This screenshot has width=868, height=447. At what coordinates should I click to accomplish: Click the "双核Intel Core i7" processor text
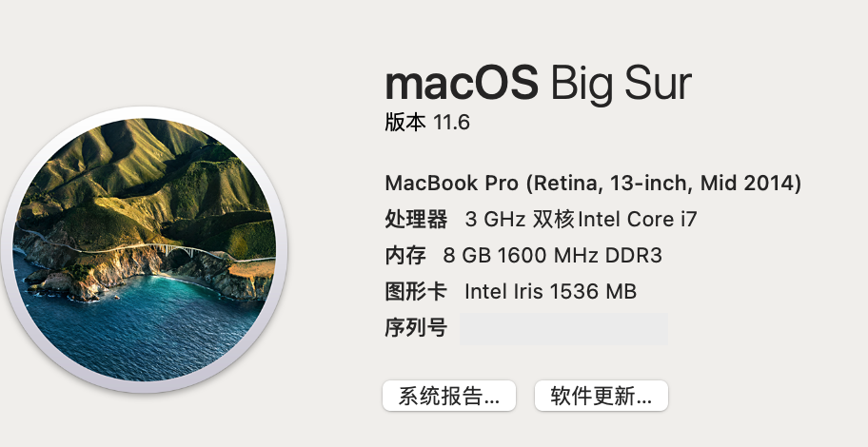(x=615, y=220)
